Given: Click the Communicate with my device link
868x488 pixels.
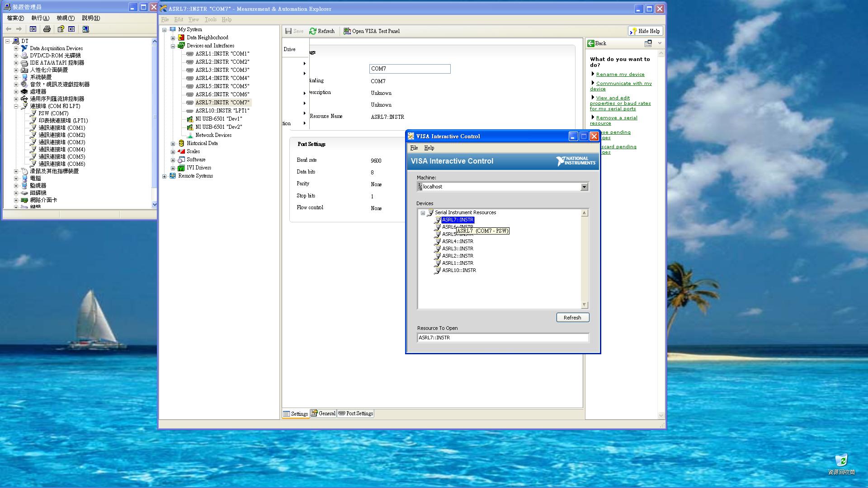Looking at the screenshot, I should (621, 86).
